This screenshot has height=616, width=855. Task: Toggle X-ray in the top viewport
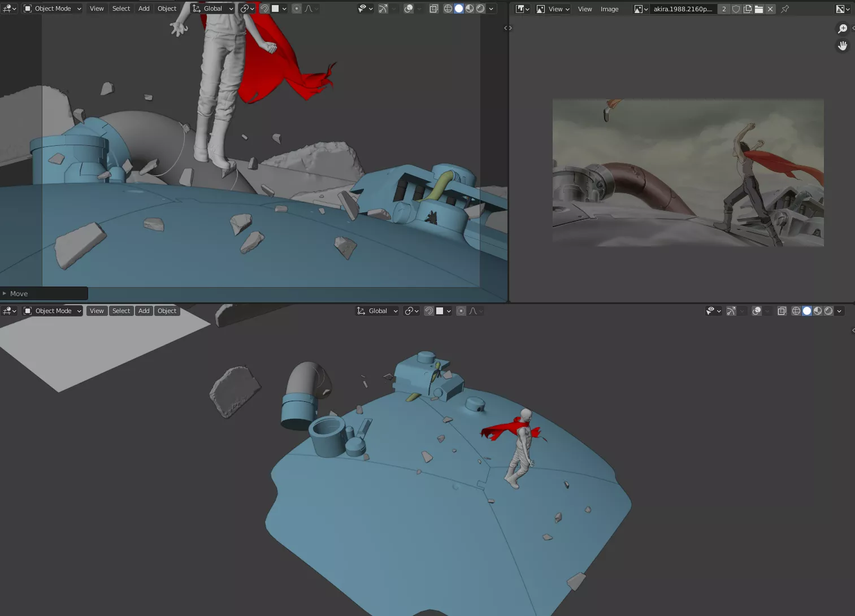click(x=433, y=8)
